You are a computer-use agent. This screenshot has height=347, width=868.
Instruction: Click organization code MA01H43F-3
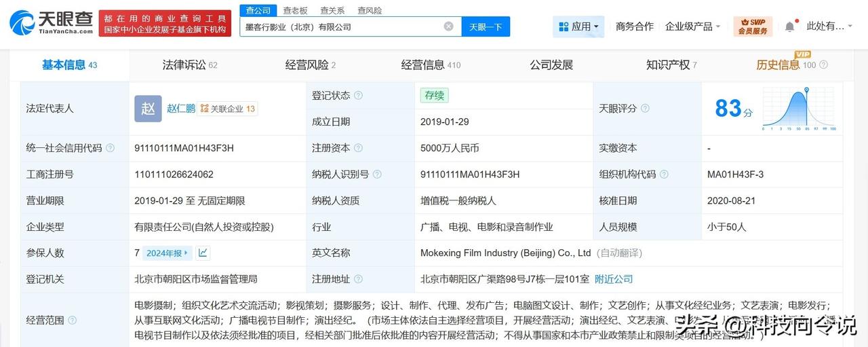735,175
